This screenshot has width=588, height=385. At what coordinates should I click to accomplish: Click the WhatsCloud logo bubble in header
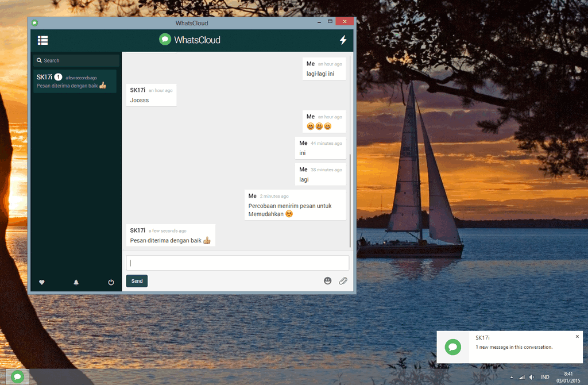tap(165, 40)
